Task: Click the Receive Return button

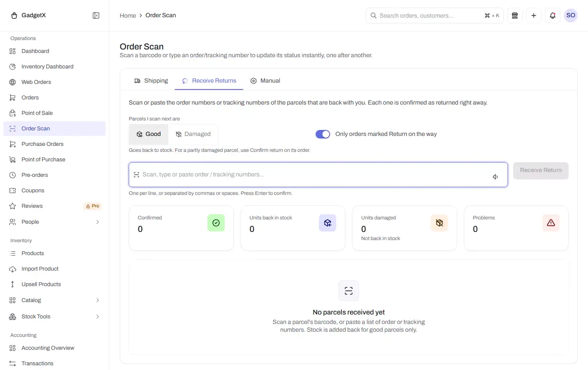Action: [541, 170]
